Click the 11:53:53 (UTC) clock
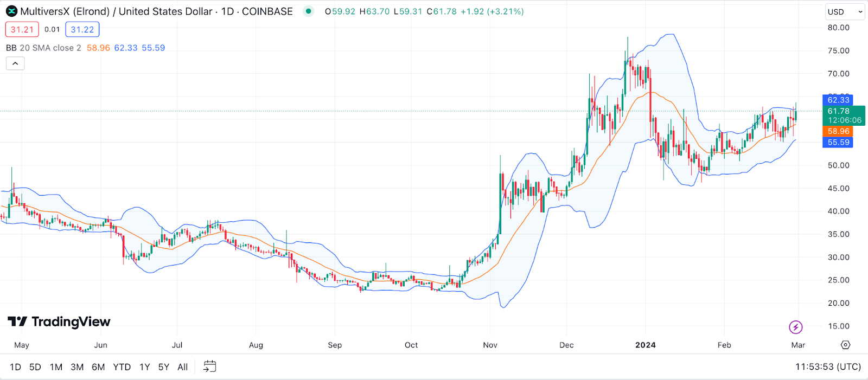The width and height of the screenshot is (868, 380). 828,367
